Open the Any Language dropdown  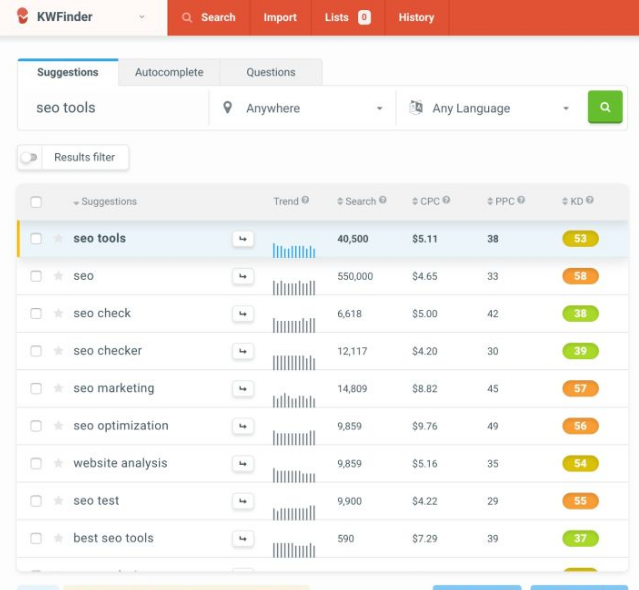[x=489, y=108]
